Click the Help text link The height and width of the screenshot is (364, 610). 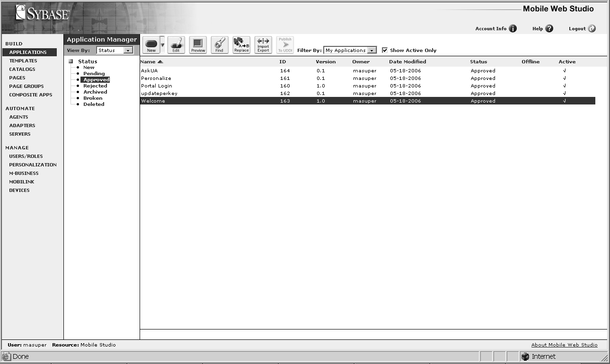538,29
